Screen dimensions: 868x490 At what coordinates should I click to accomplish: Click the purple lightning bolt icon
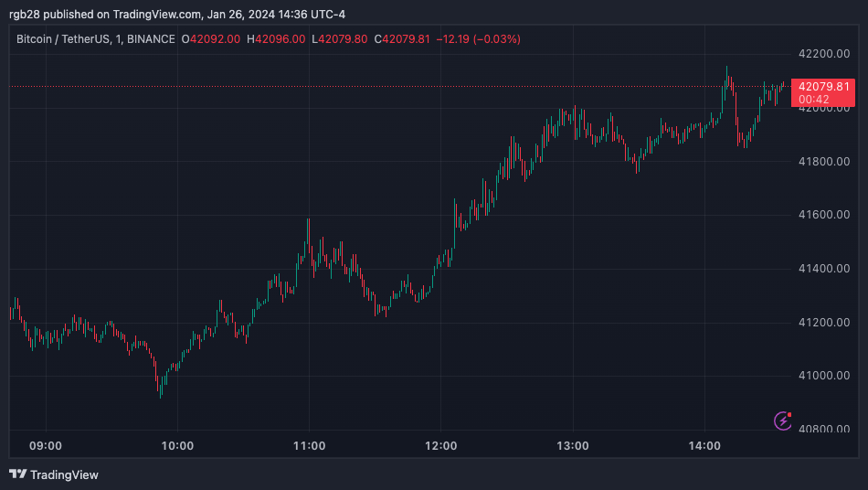click(782, 421)
